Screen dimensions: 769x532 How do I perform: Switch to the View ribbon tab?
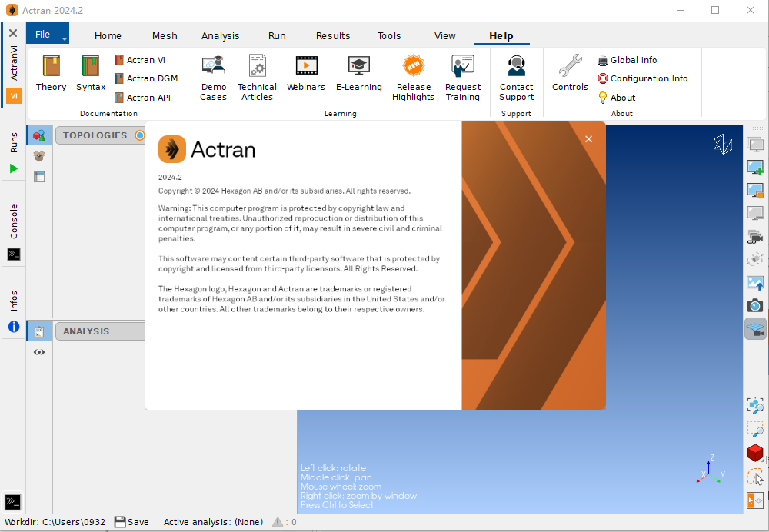[444, 36]
